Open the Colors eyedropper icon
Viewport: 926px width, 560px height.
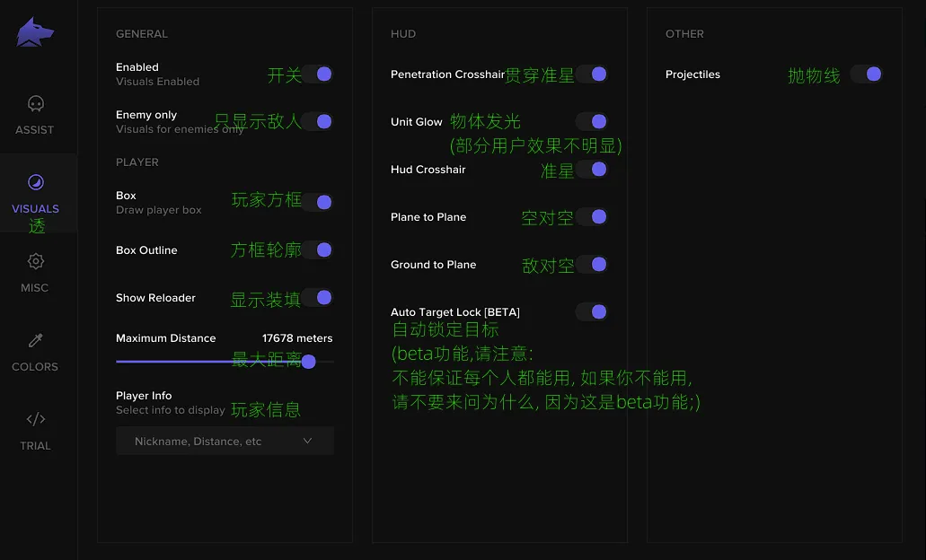pyautogui.click(x=35, y=340)
